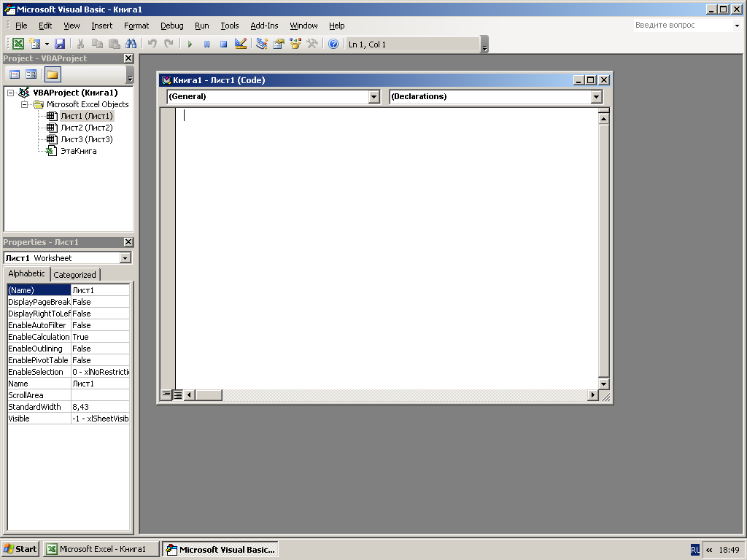747x560 pixels.
Task: Switch to the Categorized tab
Action: [75, 275]
